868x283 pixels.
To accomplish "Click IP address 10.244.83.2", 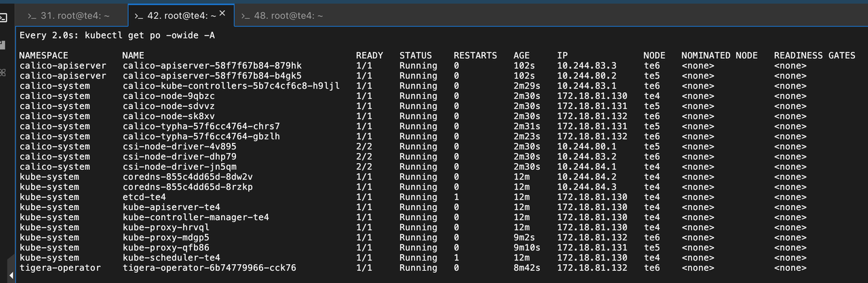I will (x=587, y=157).
